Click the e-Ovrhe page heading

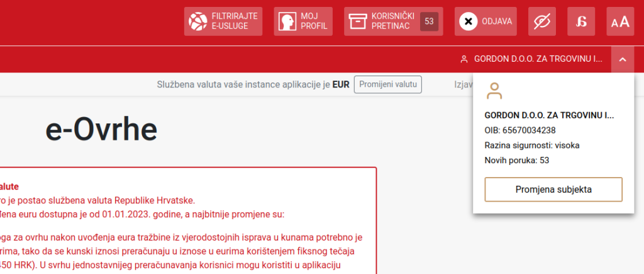pyautogui.click(x=101, y=130)
